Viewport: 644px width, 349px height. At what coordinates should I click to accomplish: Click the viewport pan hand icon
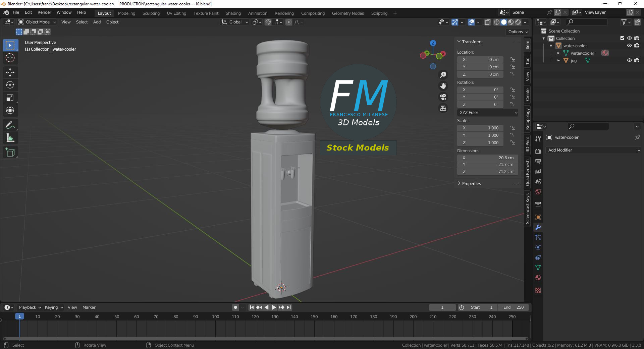coord(443,86)
